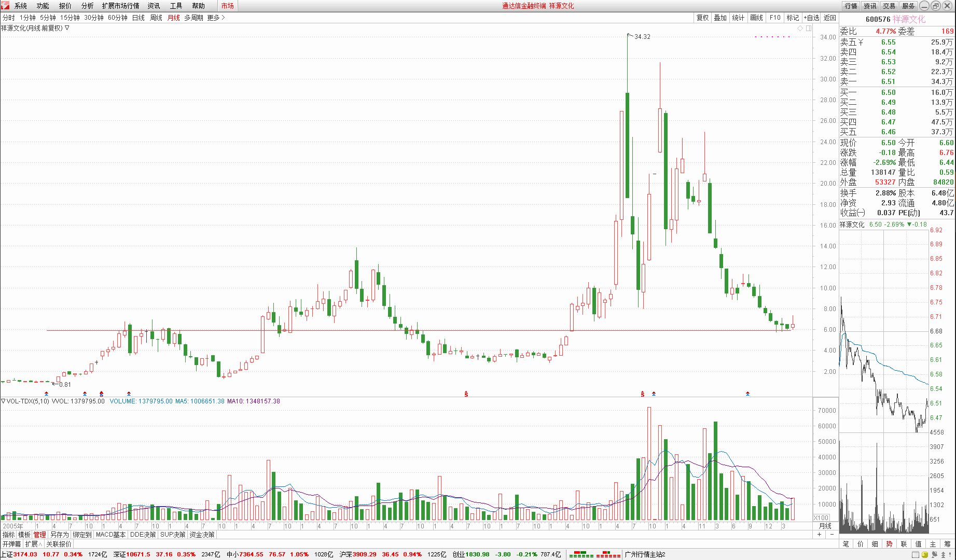Open the 祥源文化 chart title dropdown triangle

click(x=67, y=28)
